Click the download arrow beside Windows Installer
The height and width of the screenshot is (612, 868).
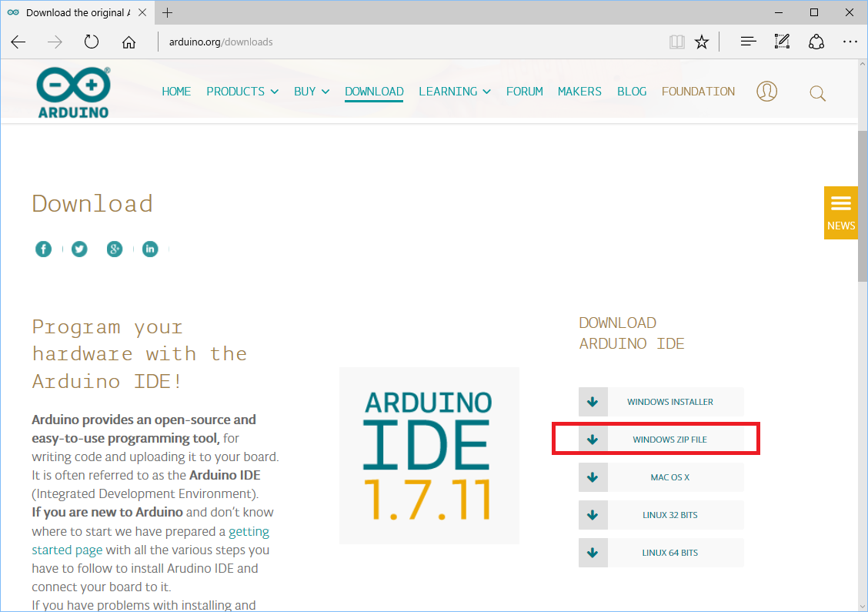coord(593,401)
